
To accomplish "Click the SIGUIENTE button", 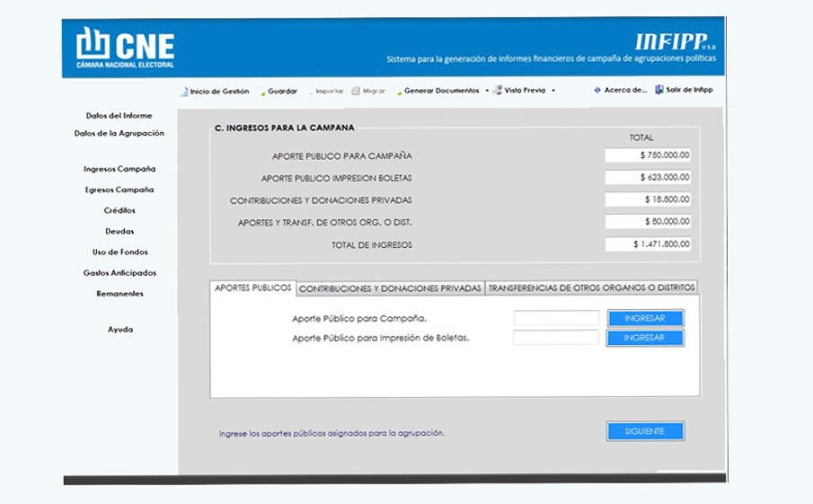I will tap(645, 431).
